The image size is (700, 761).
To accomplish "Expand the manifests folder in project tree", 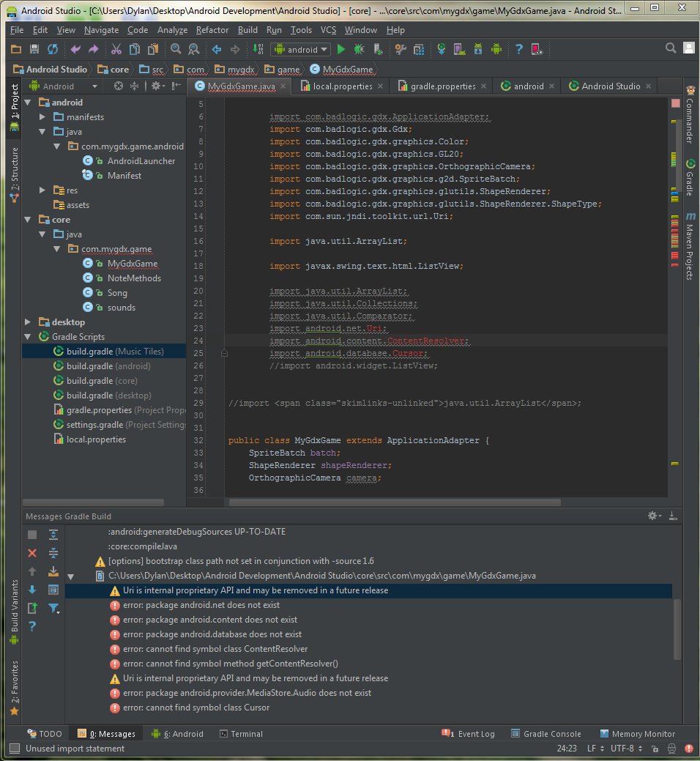I will point(42,117).
